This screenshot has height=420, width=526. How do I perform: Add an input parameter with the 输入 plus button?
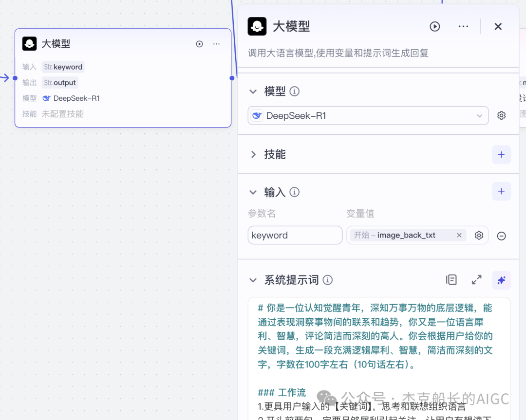coord(501,191)
